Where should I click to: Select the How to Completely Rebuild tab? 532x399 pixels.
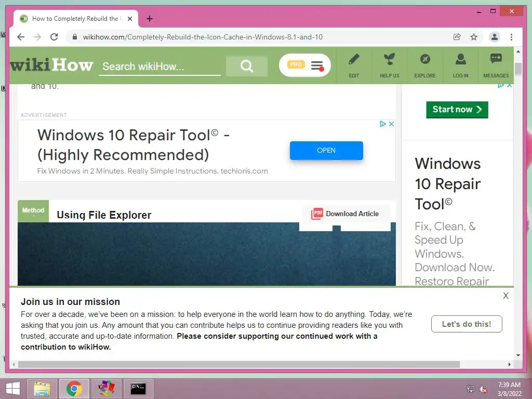(x=76, y=19)
